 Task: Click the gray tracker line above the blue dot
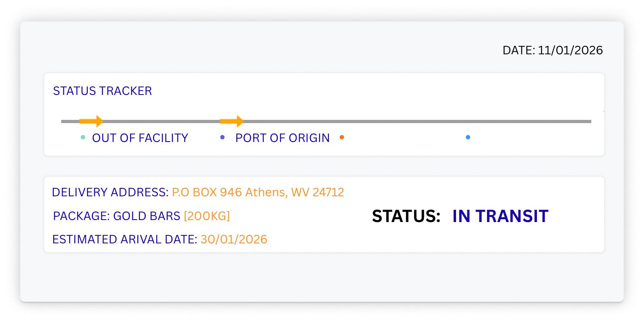click(468, 121)
